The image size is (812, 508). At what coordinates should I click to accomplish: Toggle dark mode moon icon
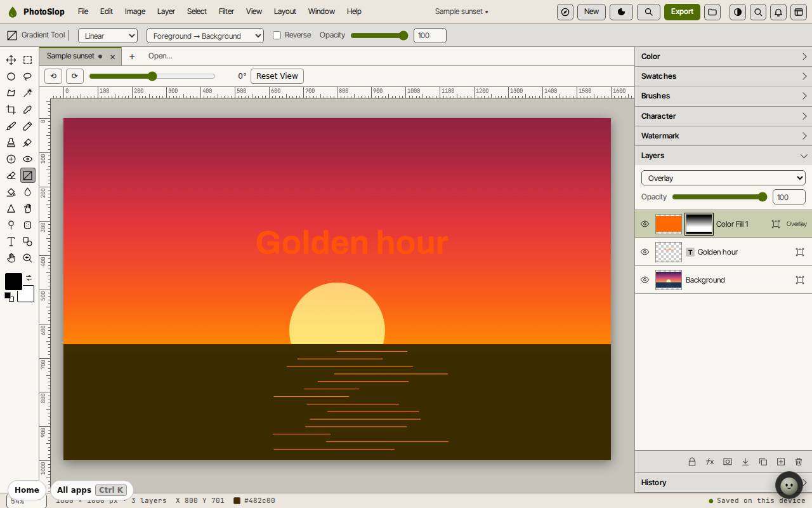click(621, 11)
